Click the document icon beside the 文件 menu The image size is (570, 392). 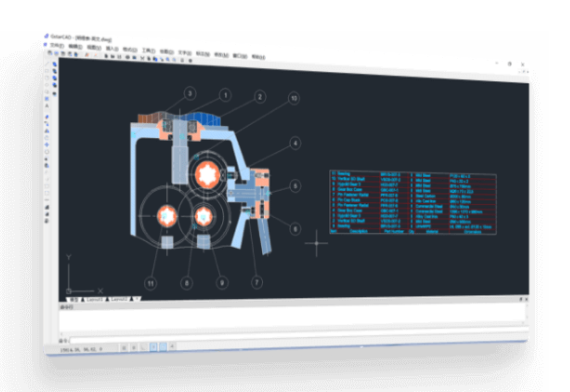point(45,44)
